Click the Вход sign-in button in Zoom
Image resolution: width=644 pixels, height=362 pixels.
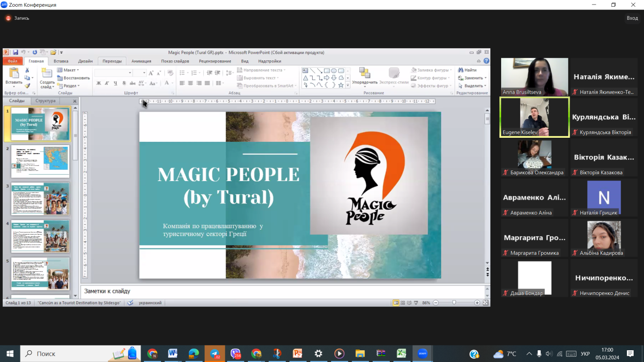click(x=632, y=18)
